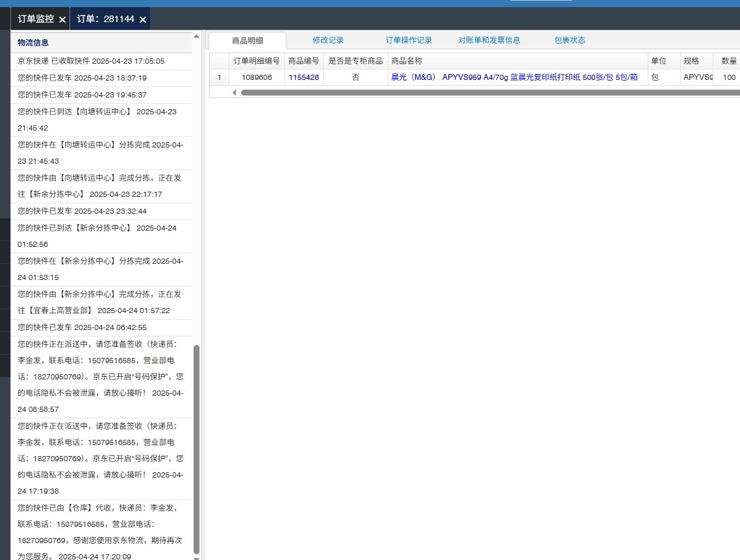Screen dimensions: 740x560
Task: Select the 正在派送中 entry timestamped 08:58:57
Action: [x=101, y=377]
